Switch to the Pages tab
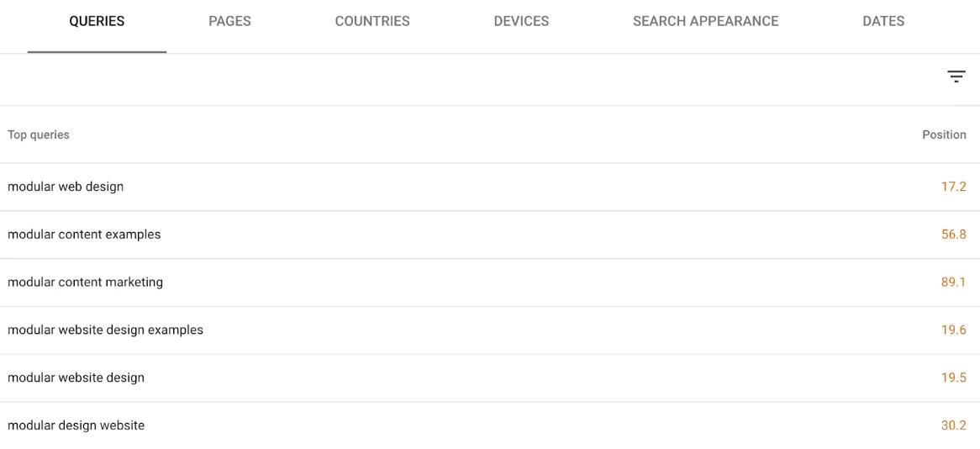980x449 pixels. coord(229,22)
